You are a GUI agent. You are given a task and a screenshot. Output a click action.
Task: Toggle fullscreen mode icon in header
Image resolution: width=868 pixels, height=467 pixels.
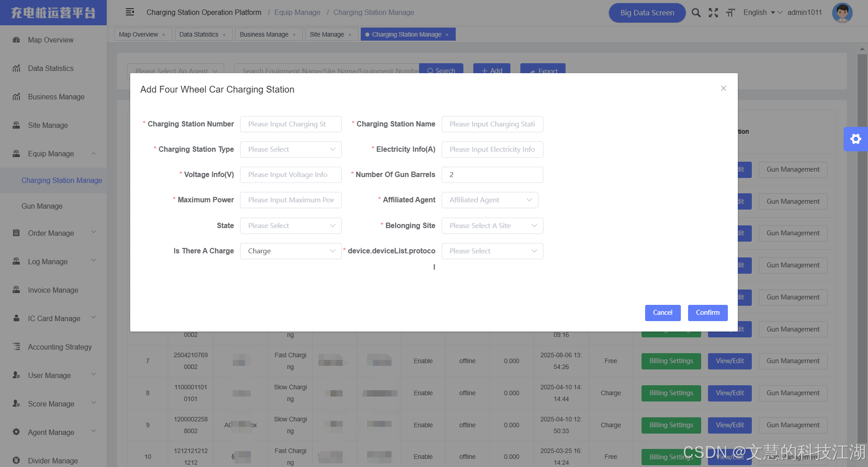click(713, 13)
